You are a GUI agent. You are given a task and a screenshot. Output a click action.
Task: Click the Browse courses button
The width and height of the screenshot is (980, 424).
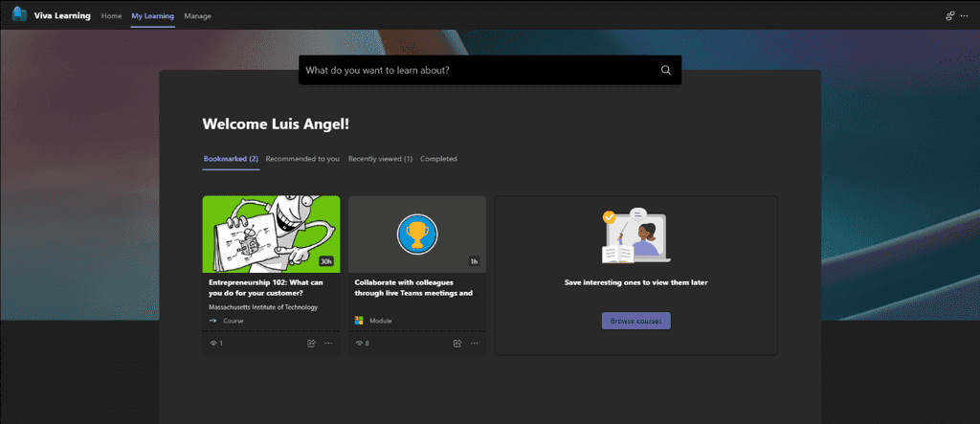point(636,321)
